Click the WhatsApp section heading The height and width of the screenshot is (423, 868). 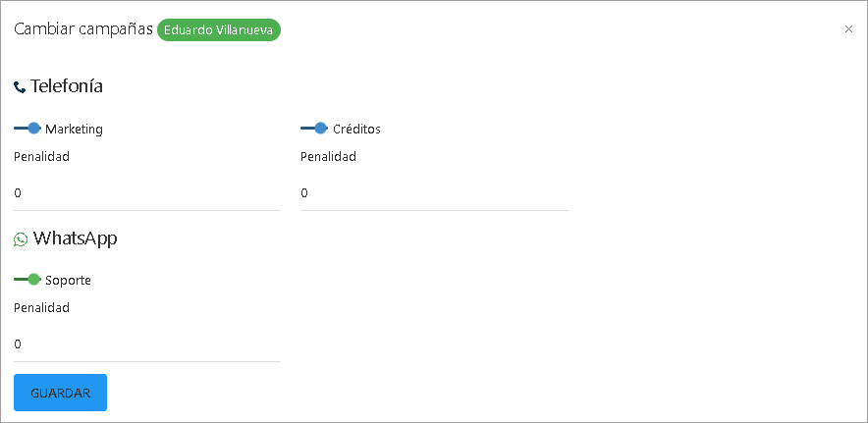point(76,238)
